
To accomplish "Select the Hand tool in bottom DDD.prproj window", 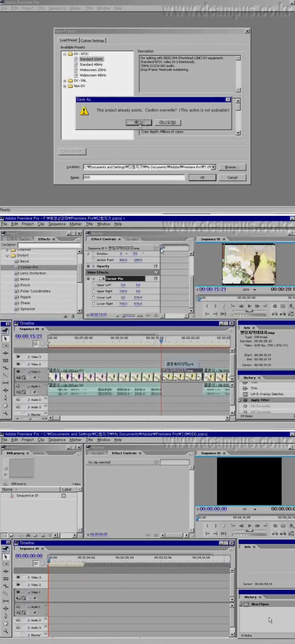I will point(6,623).
